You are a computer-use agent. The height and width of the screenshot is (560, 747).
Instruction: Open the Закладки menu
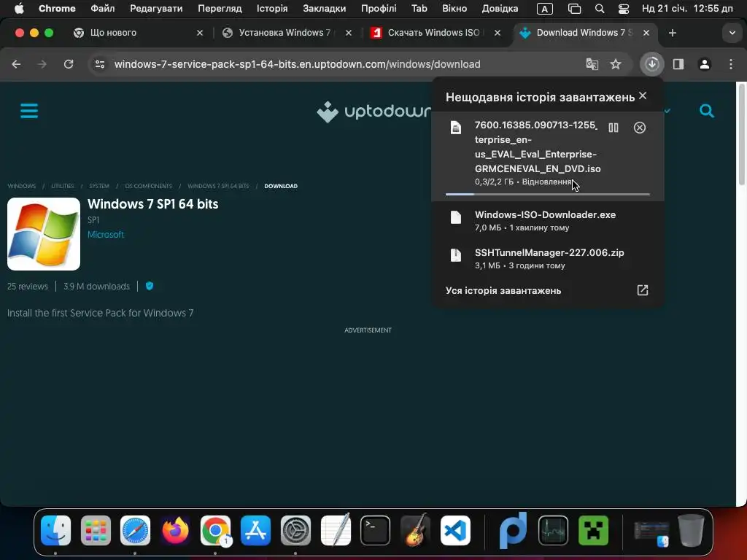pyautogui.click(x=325, y=8)
